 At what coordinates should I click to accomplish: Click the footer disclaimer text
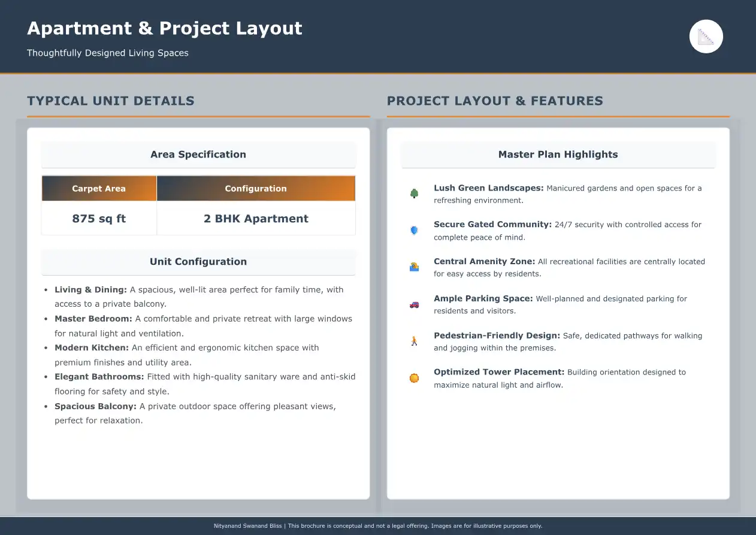378,526
